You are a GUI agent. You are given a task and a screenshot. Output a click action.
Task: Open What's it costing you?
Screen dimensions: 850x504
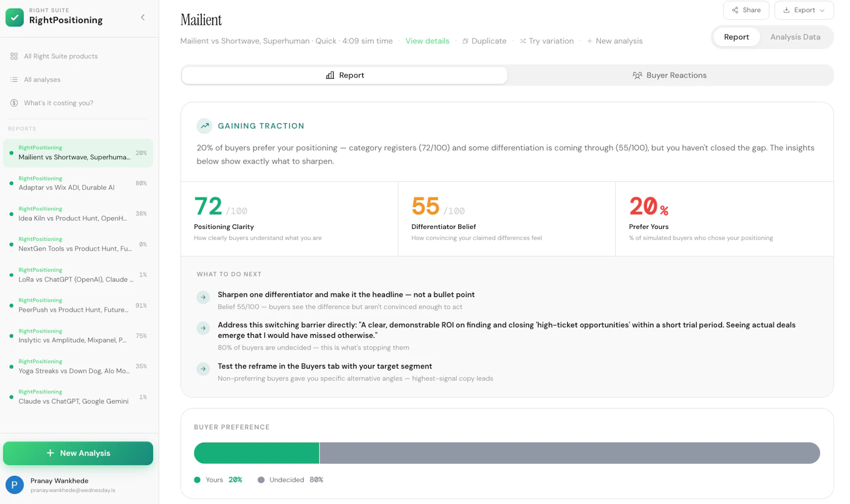coord(58,103)
